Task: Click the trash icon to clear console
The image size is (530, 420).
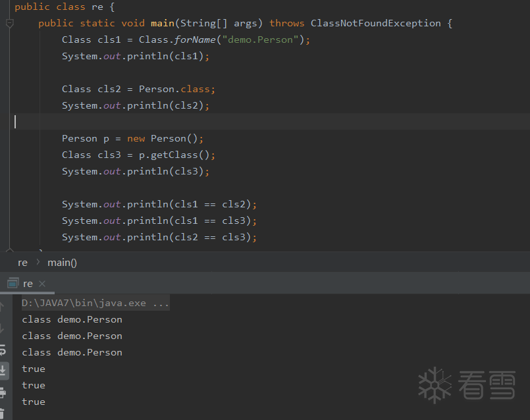Action: (3, 413)
